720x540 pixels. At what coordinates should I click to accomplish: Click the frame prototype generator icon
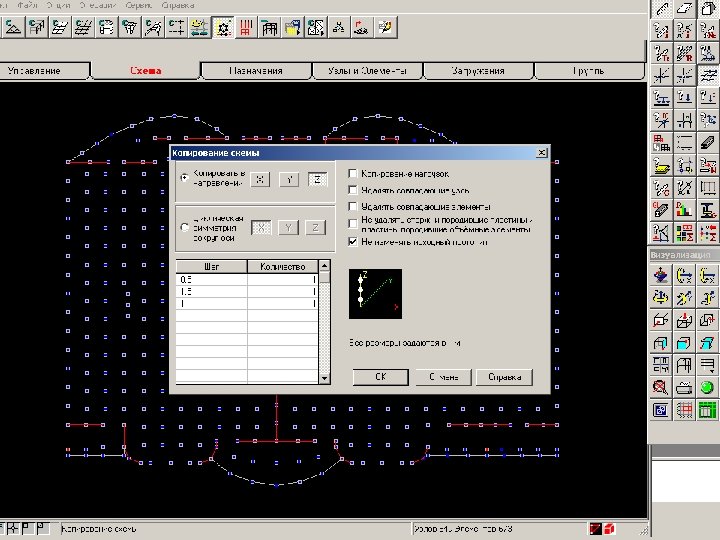pos(36,28)
